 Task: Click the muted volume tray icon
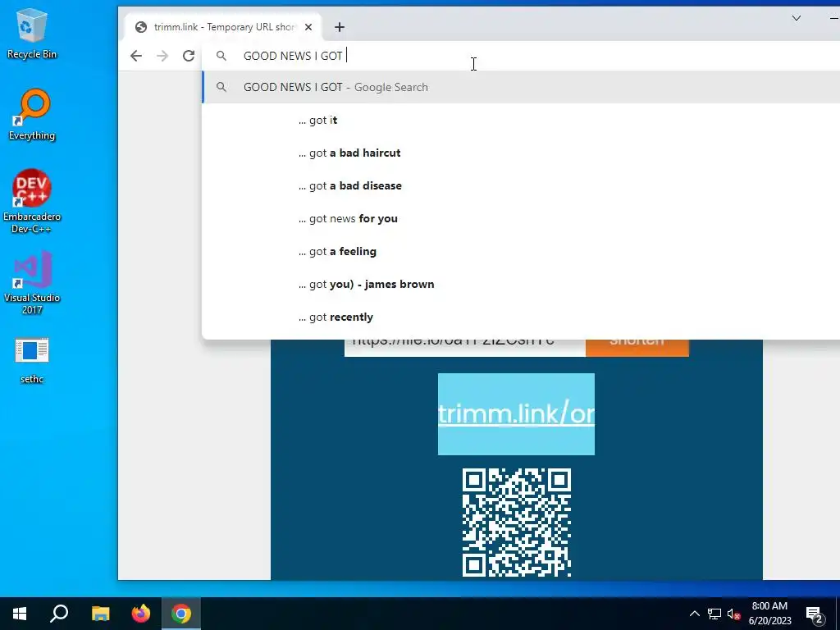click(x=734, y=614)
